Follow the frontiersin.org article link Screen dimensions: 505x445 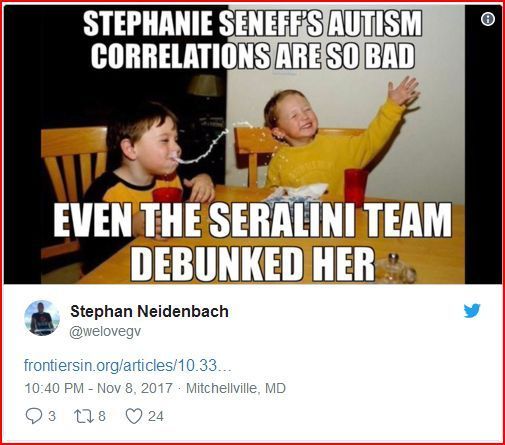point(127,365)
